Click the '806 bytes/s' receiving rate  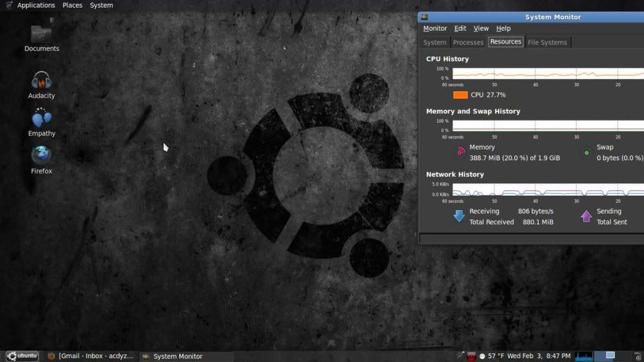[536, 211]
